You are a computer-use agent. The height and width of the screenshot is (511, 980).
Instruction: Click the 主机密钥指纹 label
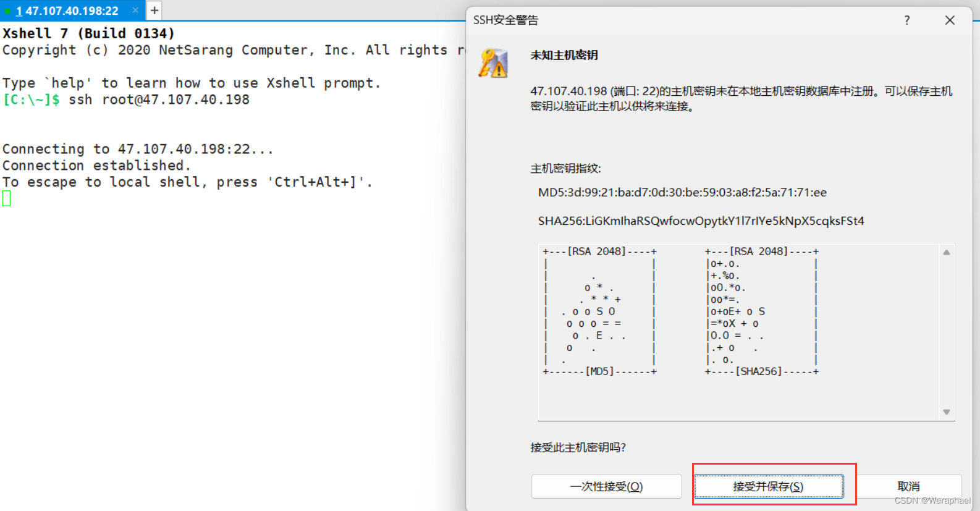point(565,168)
